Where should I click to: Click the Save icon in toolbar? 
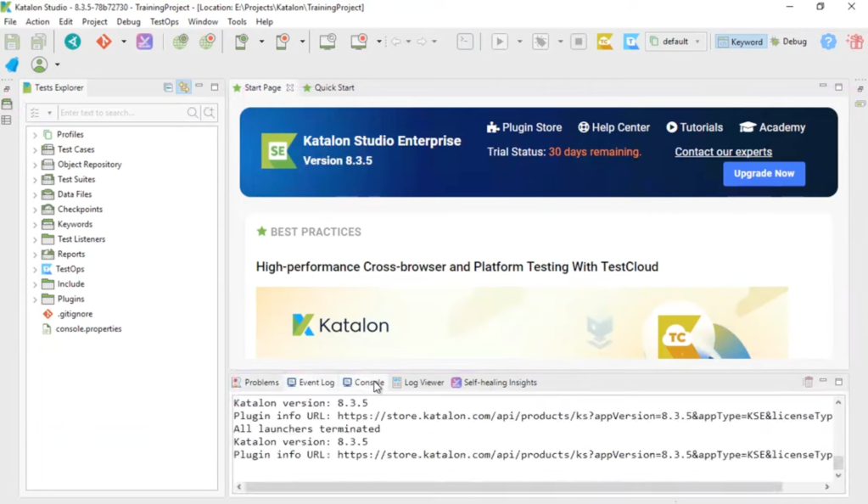[x=12, y=42]
